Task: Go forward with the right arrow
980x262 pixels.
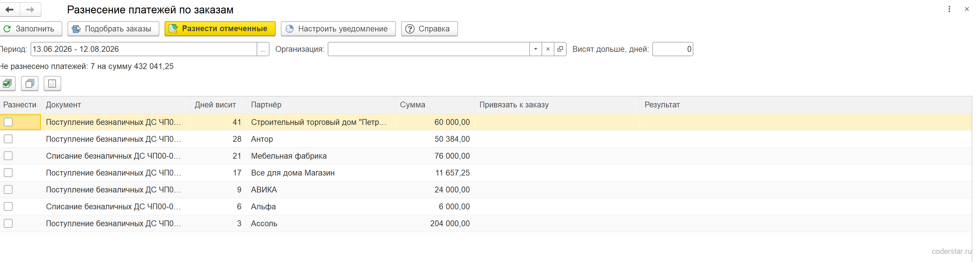Action: coord(30,10)
